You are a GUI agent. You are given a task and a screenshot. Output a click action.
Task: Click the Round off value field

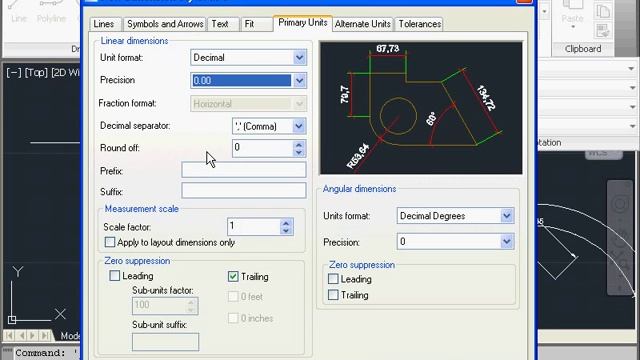point(263,148)
